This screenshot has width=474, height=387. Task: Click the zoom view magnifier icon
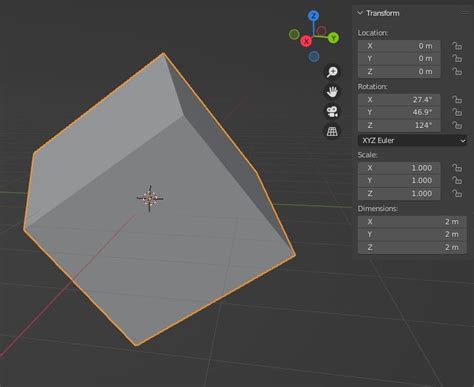coord(332,72)
